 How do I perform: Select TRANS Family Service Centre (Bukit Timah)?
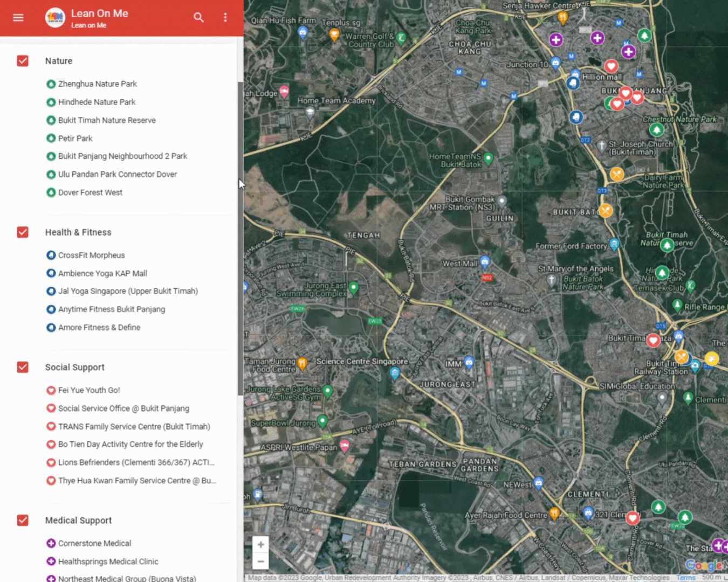click(x=134, y=426)
